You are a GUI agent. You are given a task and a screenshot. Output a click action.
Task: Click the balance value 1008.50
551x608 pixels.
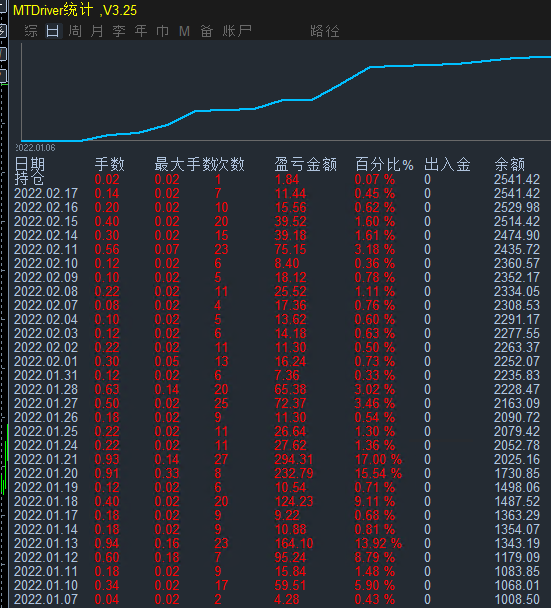point(517,599)
